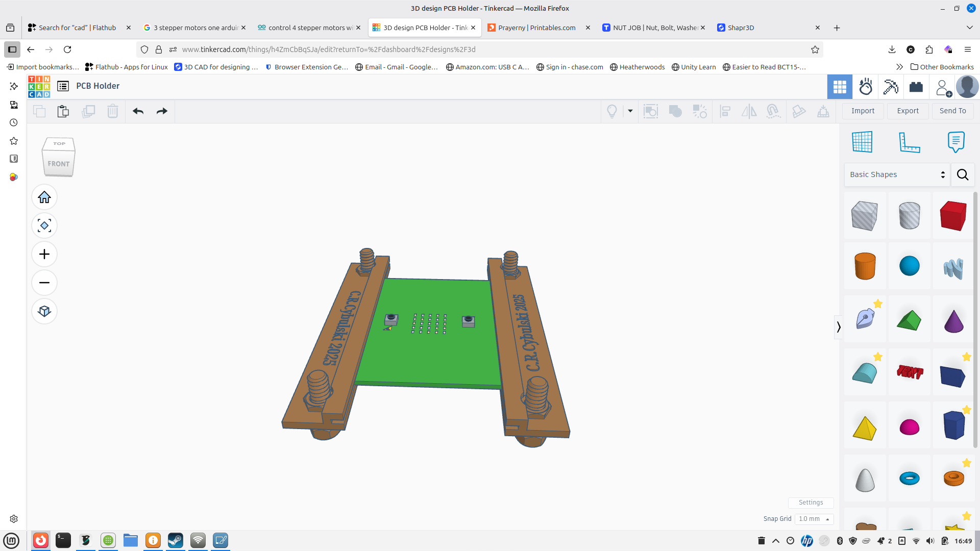Toggle Show all lightbulb icon
The image size is (980, 551).
tap(612, 111)
